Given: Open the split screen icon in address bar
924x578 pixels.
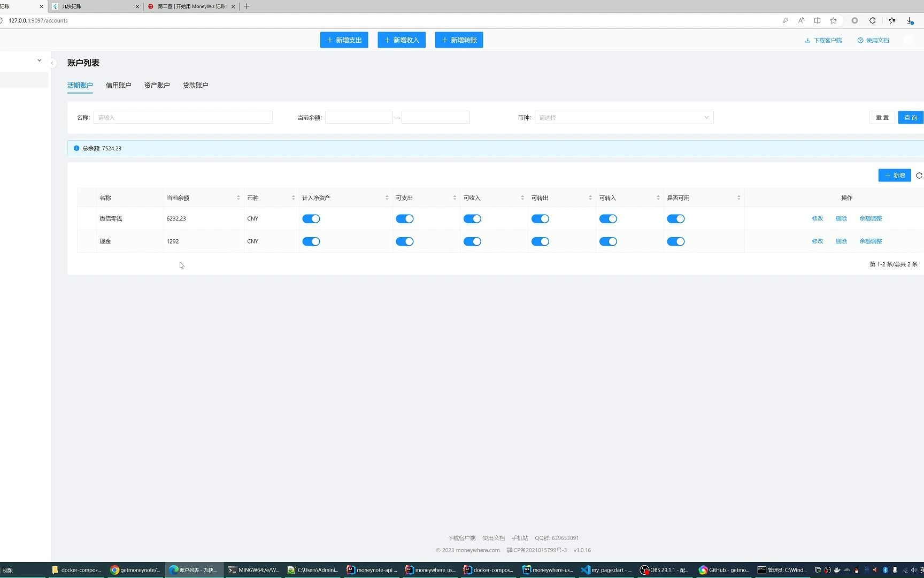Looking at the screenshot, I should (817, 20).
